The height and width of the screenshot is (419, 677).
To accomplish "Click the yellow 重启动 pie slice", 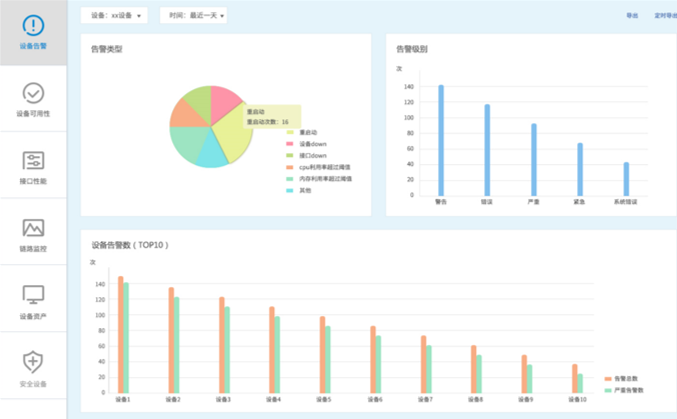I will click(233, 134).
